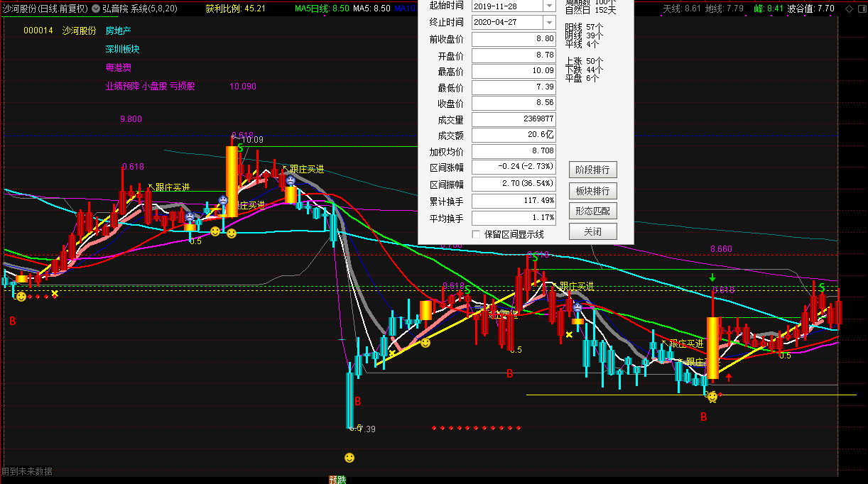Click the 峰: 8.41 readout
This screenshot has height=484, width=868.
pyautogui.click(x=769, y=9)
